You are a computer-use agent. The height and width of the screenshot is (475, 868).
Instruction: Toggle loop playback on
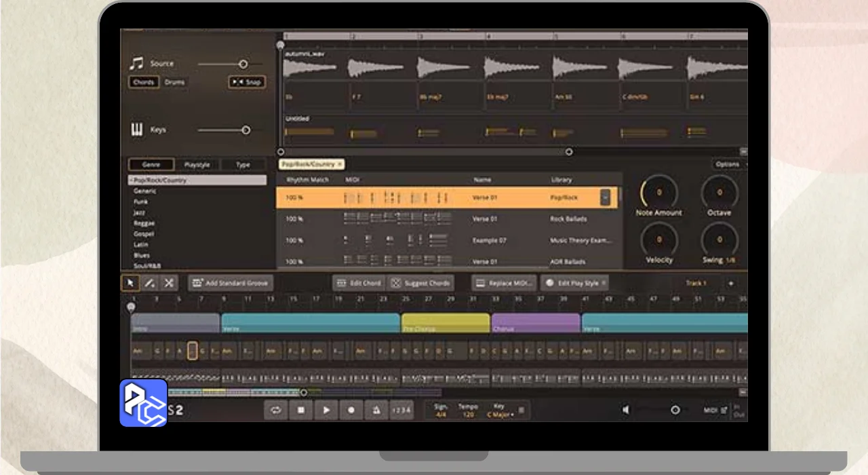pos(276,410)
